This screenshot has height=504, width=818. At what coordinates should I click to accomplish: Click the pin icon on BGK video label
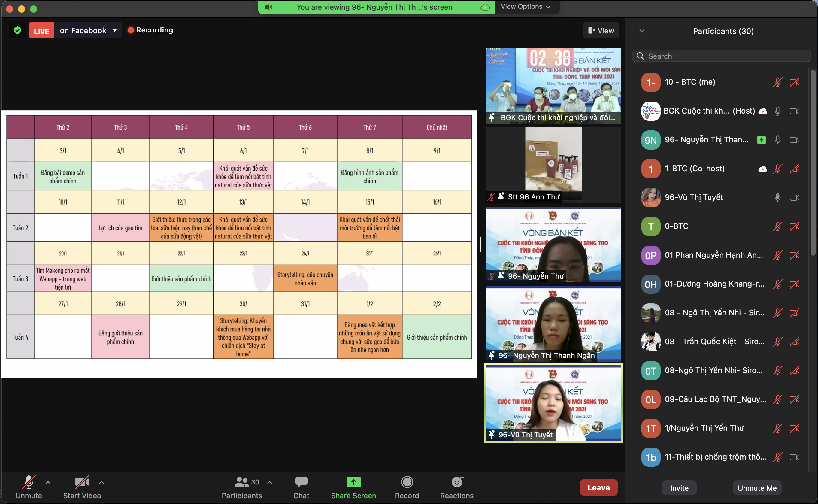(x=491, y=117)
